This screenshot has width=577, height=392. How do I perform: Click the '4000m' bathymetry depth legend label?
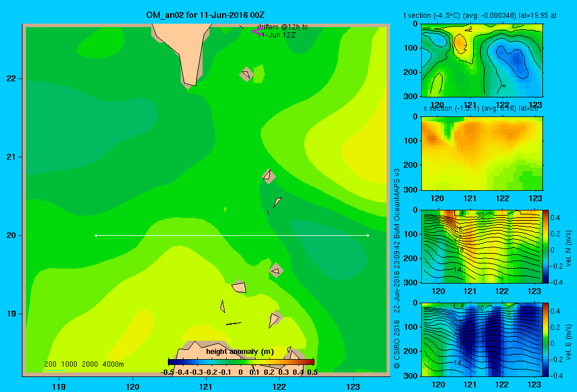pyautogui.click(x=113, y=364)
